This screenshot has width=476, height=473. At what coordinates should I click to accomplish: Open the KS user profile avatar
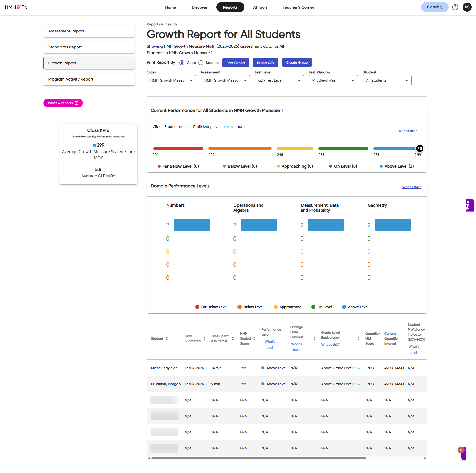click(x=467, y=7)
